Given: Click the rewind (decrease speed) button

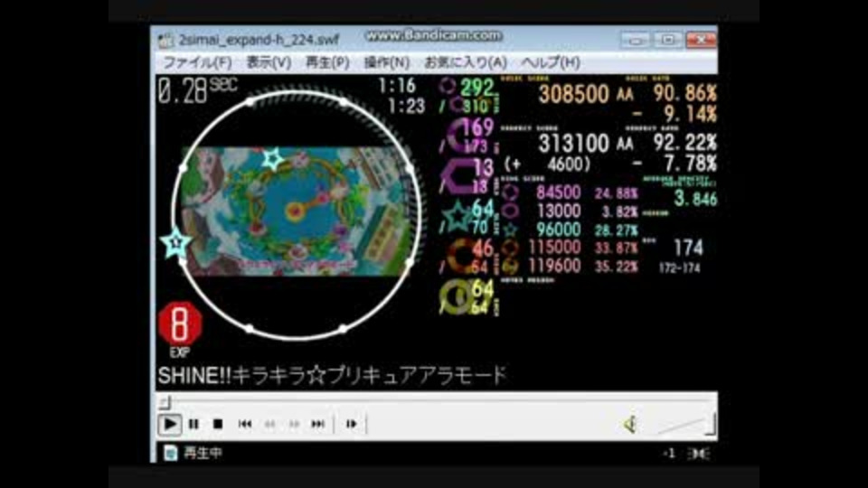Looking at the screenshot, I should click(x=269, y=425).
